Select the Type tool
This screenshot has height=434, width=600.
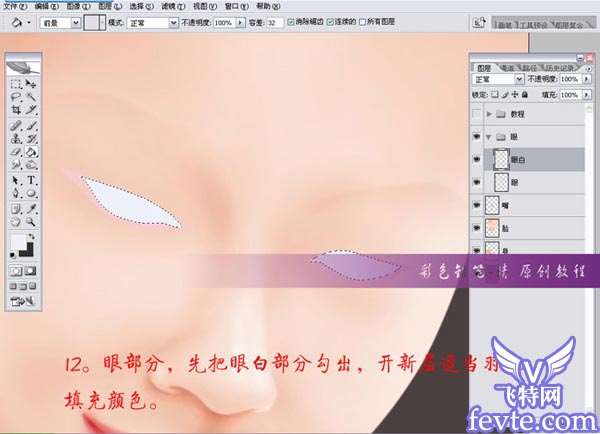tap(31, 180)
